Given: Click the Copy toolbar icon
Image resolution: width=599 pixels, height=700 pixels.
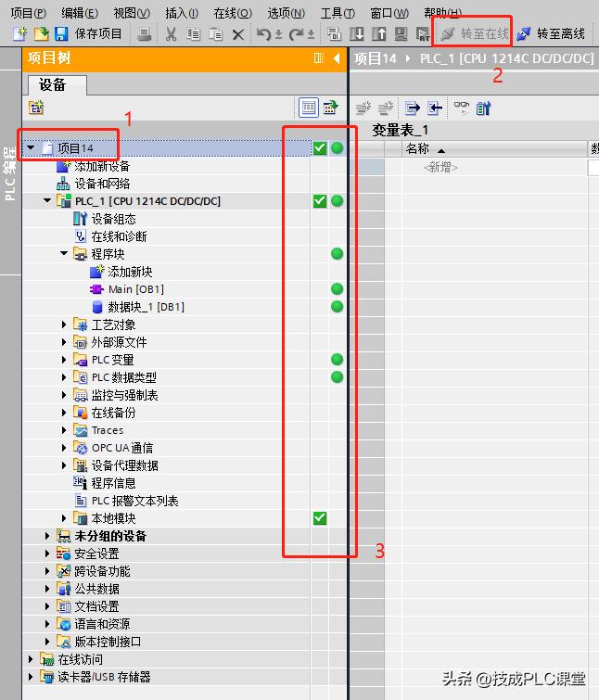Looking at the screenshot, I should click(193, 34).
